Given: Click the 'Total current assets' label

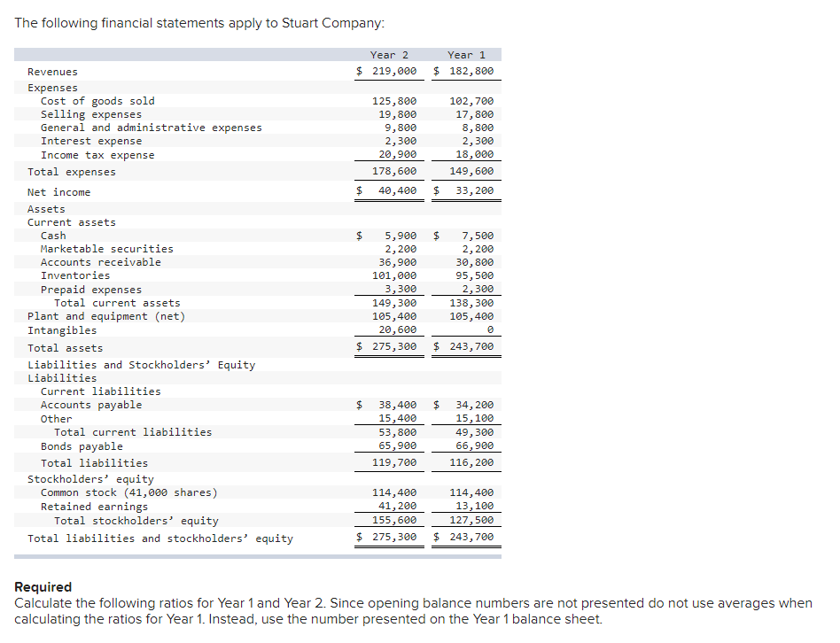Looking at the screenshot, I should click(117, 303).
